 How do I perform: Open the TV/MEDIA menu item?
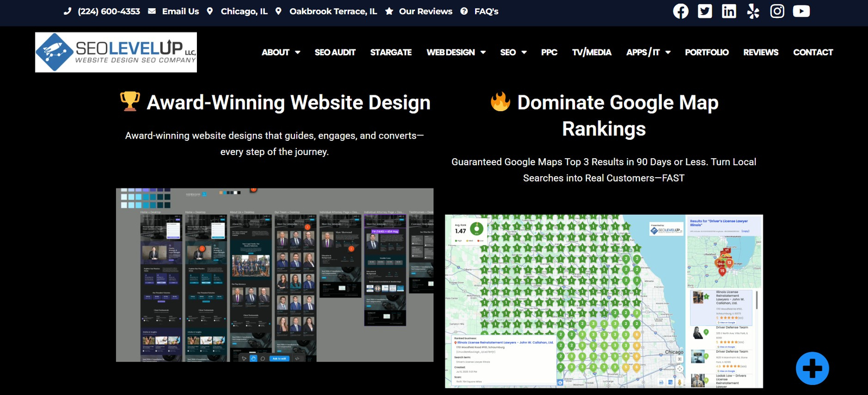[x=592, y=53]
